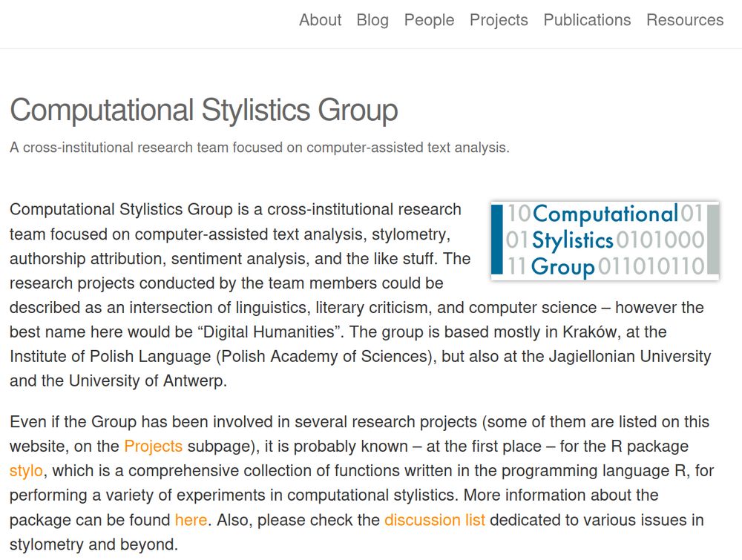This screenshot has width=742, height=560.
Task: Open the About page in navigation
Action: pyautogui.click(x=320, y=20)
